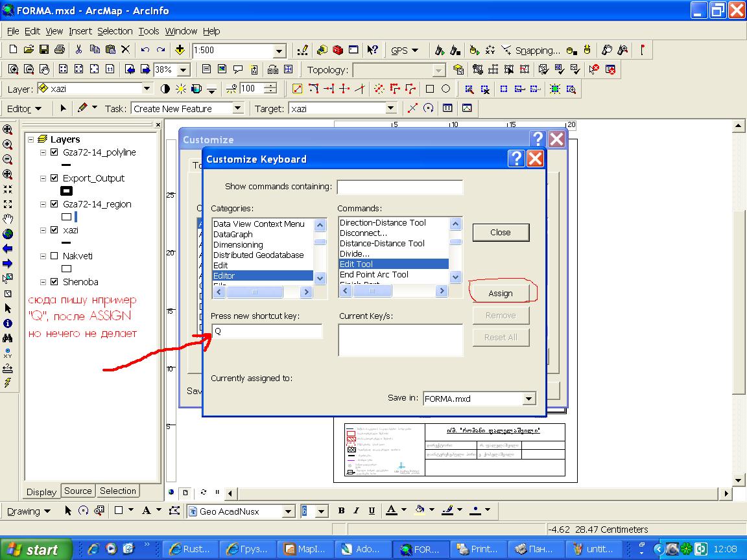
Task: Open the GPS toolbar dropdown
Action: coord(405,50)
